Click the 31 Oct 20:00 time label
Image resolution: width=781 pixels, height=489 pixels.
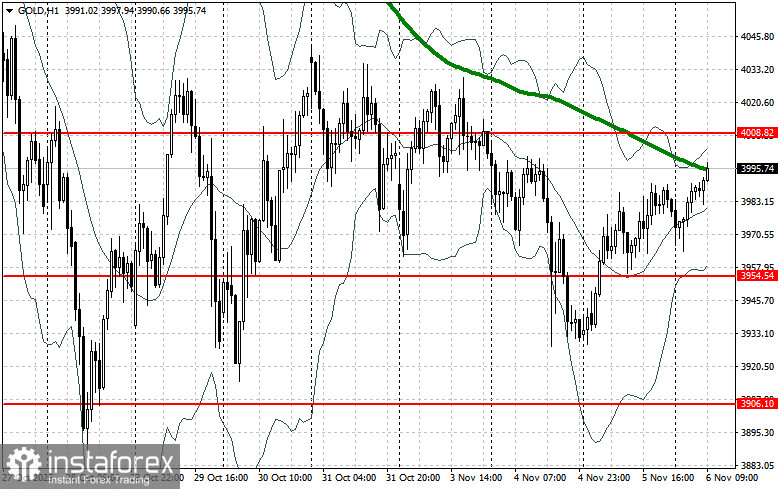pos(413,478)
